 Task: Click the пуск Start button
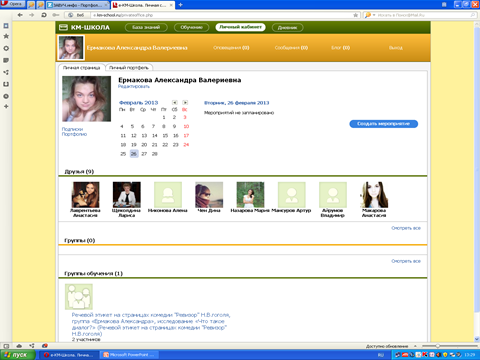[18, 355]
